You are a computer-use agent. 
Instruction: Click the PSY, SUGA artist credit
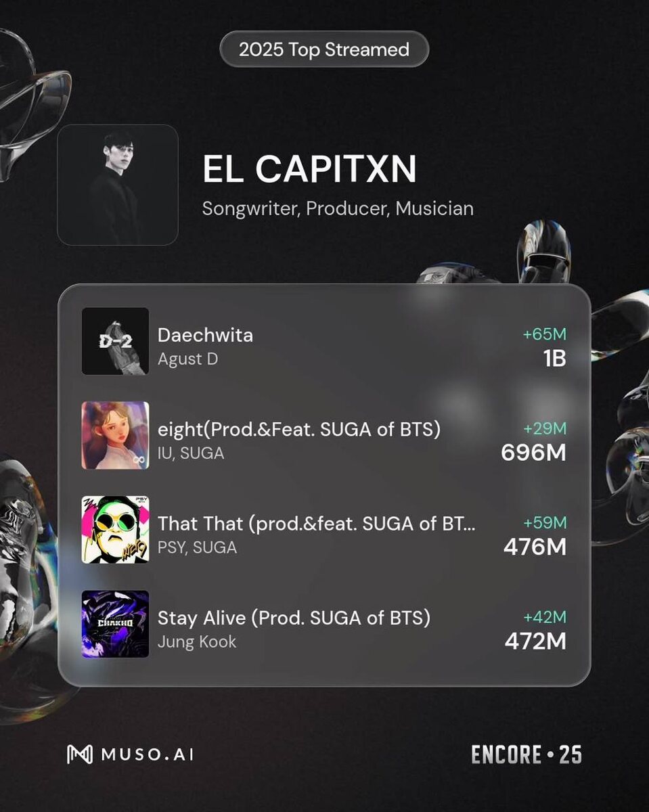tap(198, 547)
